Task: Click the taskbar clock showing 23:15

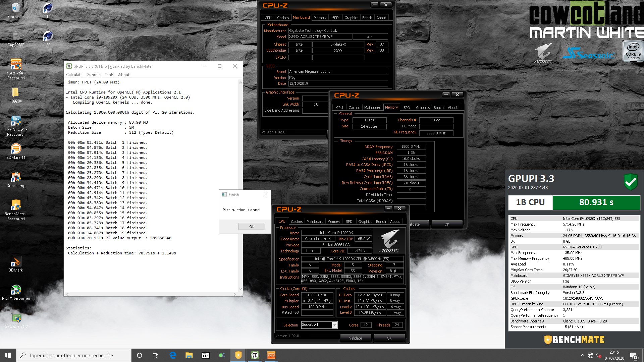Action: pyautogui.click(x=614, y=355)
